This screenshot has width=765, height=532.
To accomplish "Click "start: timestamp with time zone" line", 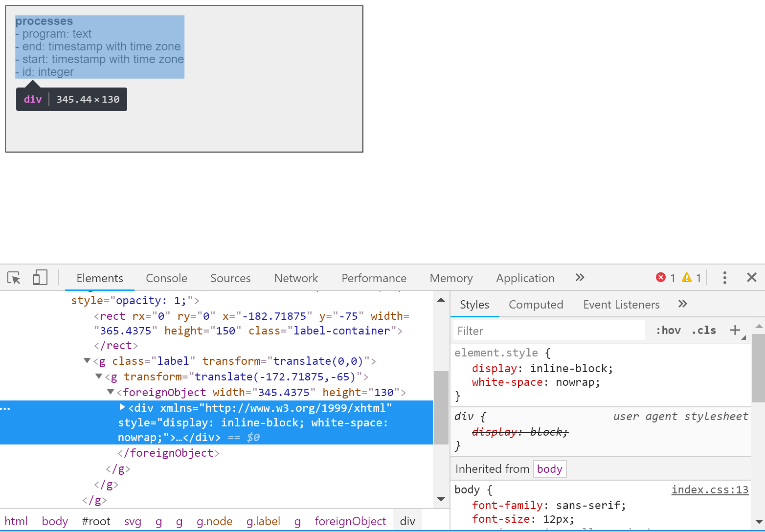I will click(99, 59).
